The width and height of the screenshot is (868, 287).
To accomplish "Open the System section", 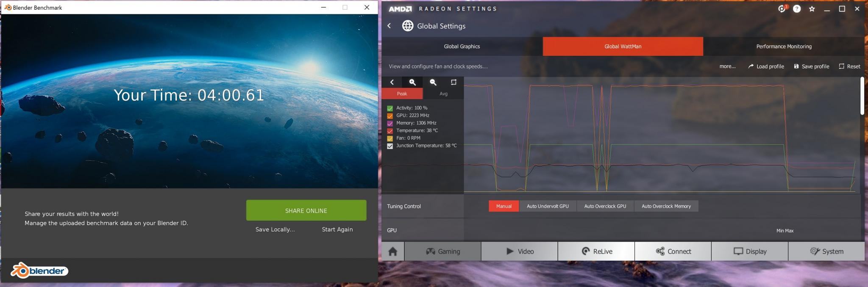I will click(x=826, y=251).
